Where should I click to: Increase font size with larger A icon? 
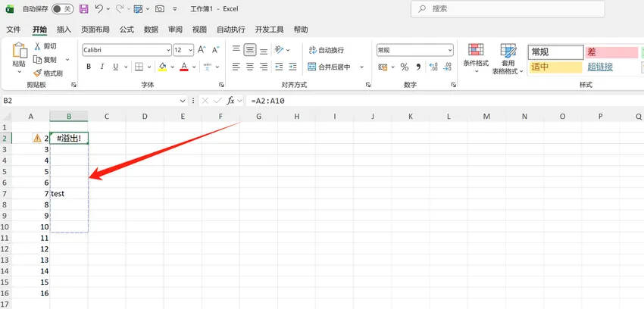pos(202,50)
